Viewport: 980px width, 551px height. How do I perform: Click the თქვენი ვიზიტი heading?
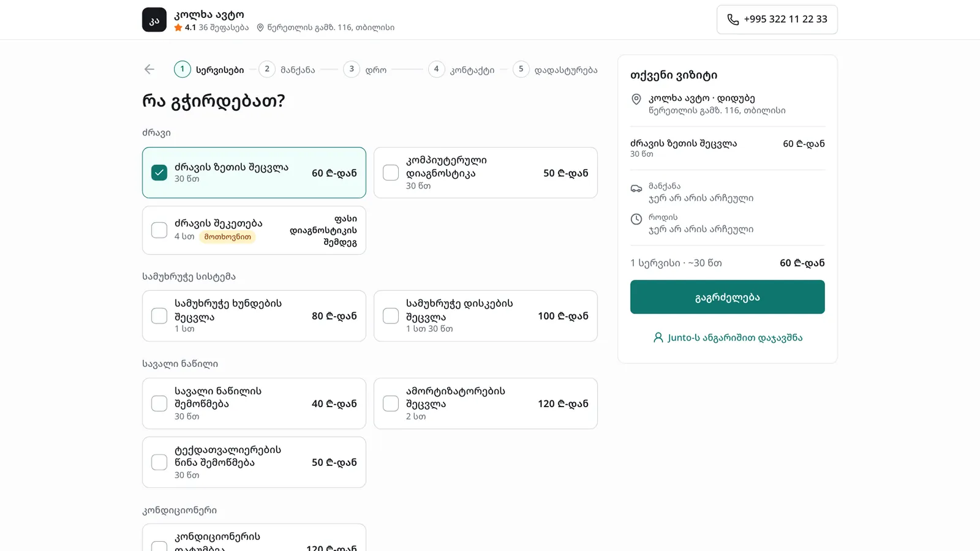[674, 75]
